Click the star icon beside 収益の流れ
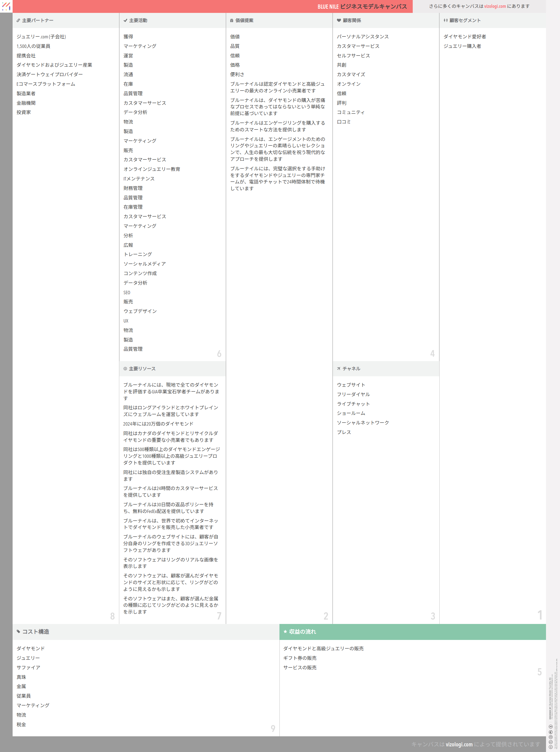Viewport: 560px width, 752px height. pos(285,631)
